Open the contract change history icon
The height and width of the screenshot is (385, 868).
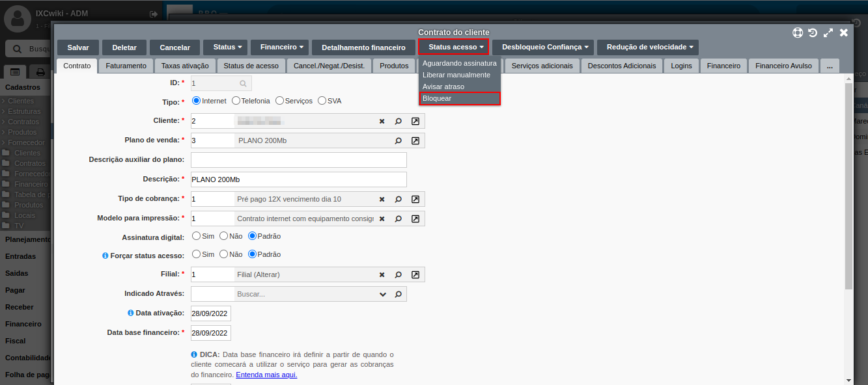click(812, 33)
